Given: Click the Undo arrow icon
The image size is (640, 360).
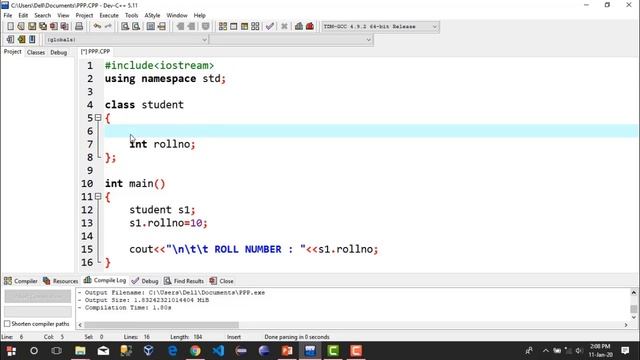Looking at the screenshot, I should pos(97,27).
